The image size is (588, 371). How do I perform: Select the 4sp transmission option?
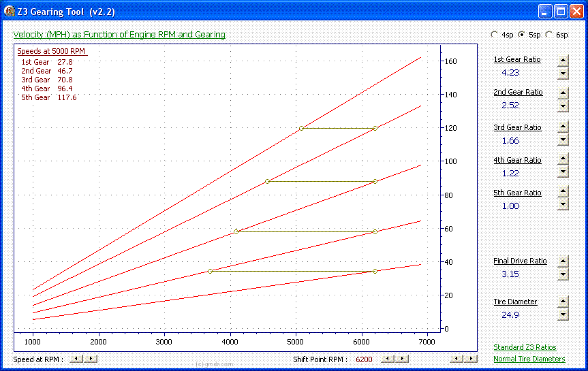pyautogui.click(x=495, y=35)
